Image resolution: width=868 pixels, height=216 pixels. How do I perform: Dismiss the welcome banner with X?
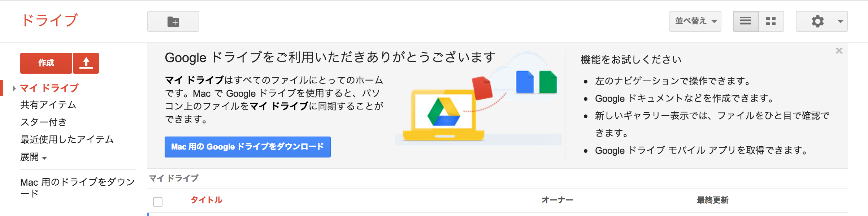tap(839, 51)
